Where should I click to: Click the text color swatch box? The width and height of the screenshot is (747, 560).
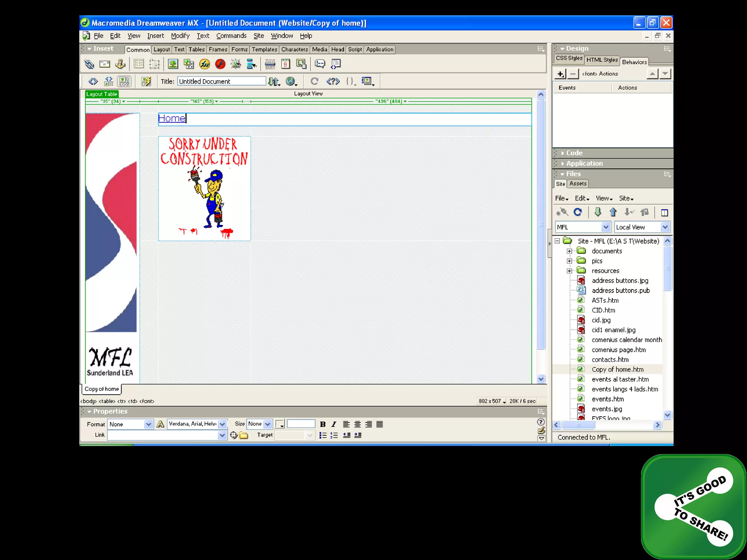coord(279,424)
